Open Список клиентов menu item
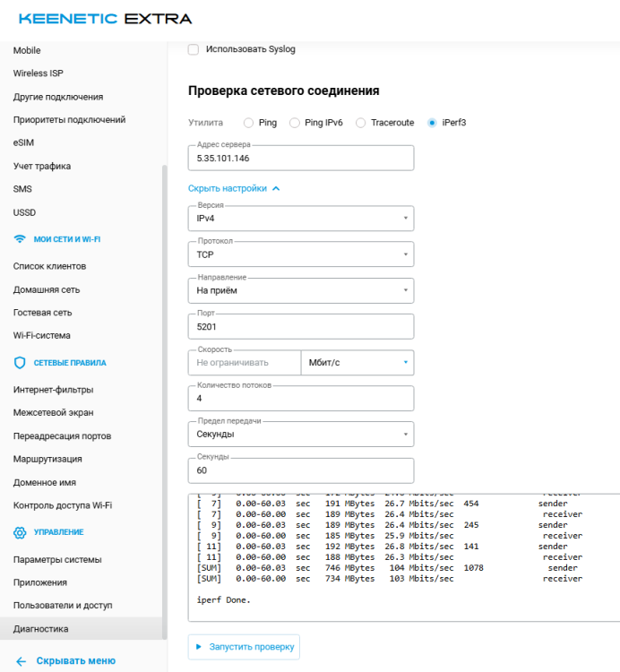 49,266
